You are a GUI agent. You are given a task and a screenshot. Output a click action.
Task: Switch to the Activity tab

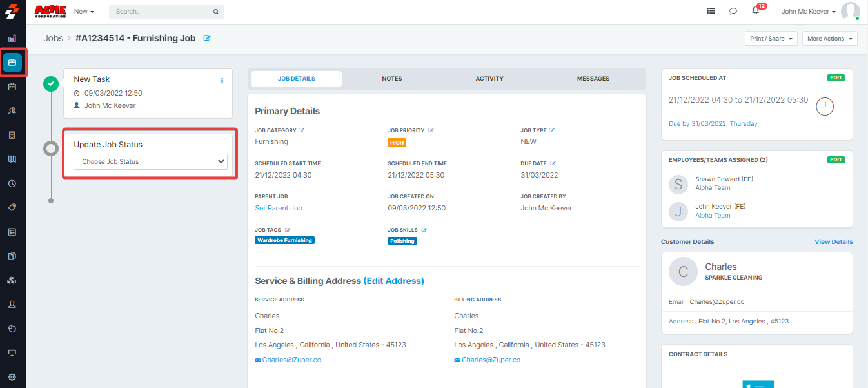[489, 79]
